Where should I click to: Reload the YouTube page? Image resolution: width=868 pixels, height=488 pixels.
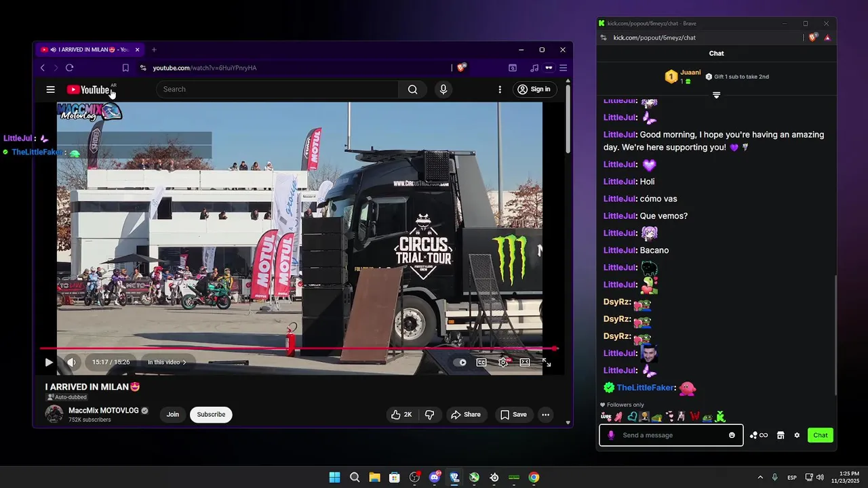69,68
